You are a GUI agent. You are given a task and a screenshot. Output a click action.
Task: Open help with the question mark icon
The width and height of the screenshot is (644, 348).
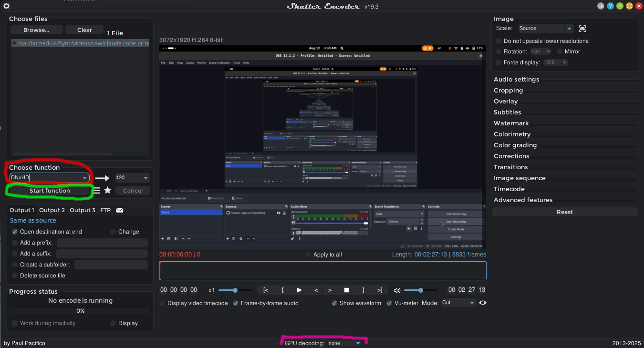pyautogui.click(x=610, y=6)
